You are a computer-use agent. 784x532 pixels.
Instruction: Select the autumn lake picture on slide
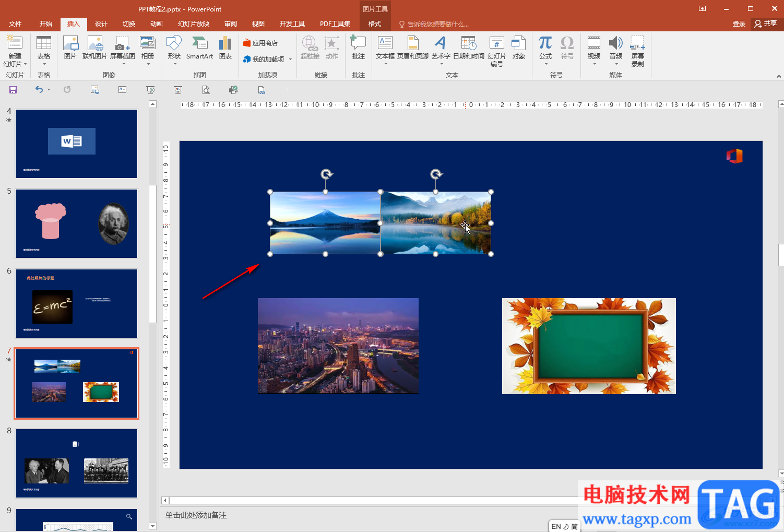[x=436, y=223]
